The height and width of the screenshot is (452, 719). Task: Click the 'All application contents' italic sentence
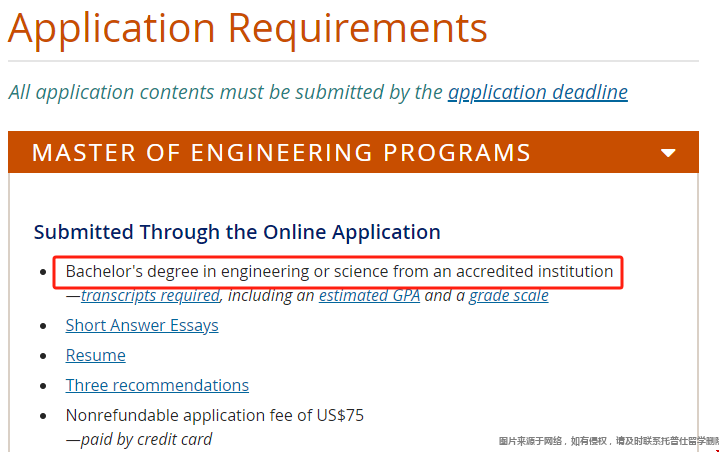(225, 92)
